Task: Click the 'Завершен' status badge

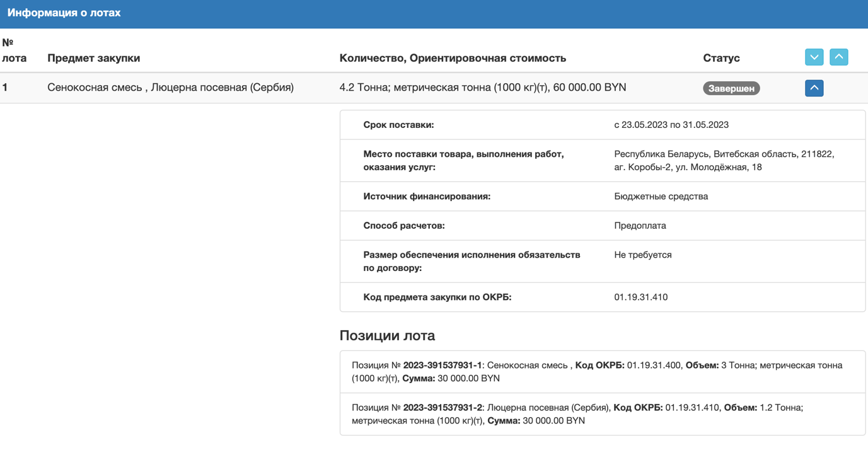Action: 731,88
